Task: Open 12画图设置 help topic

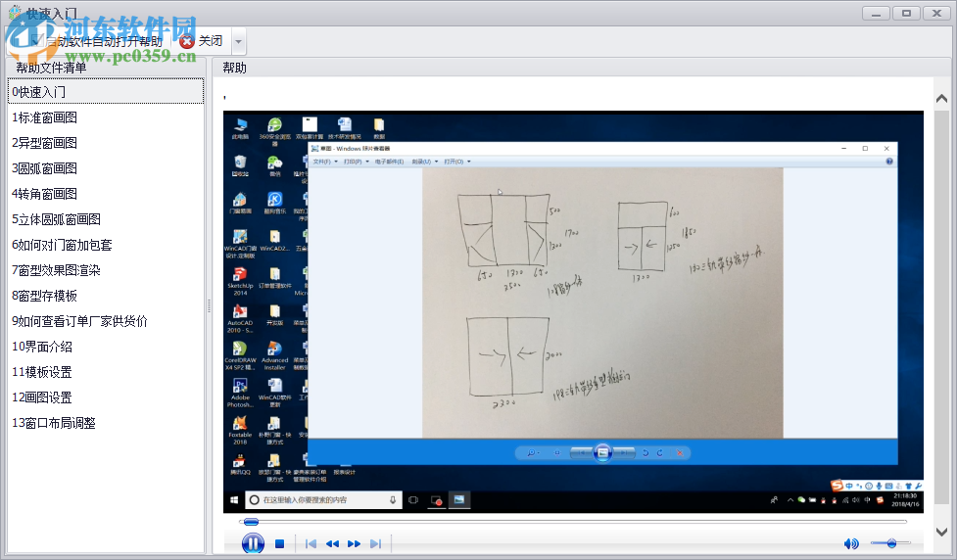Action: click(x=106, y=397)
